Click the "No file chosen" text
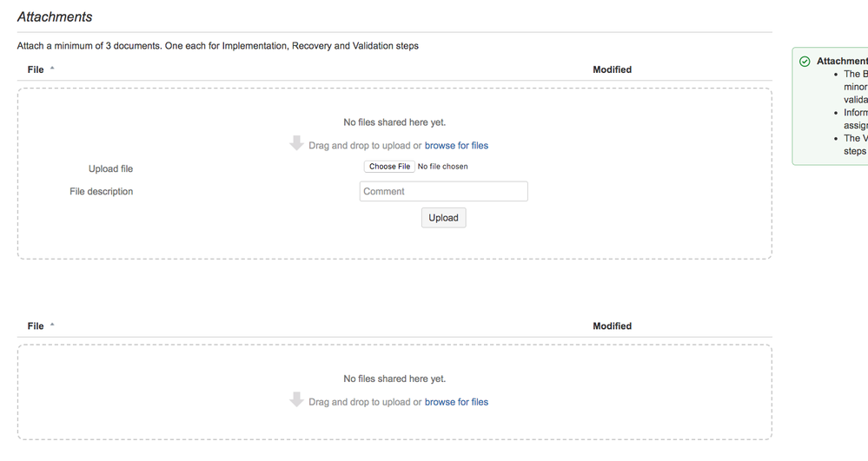The width and height of the screenshot is (868, 461). (x=442, y=167)
